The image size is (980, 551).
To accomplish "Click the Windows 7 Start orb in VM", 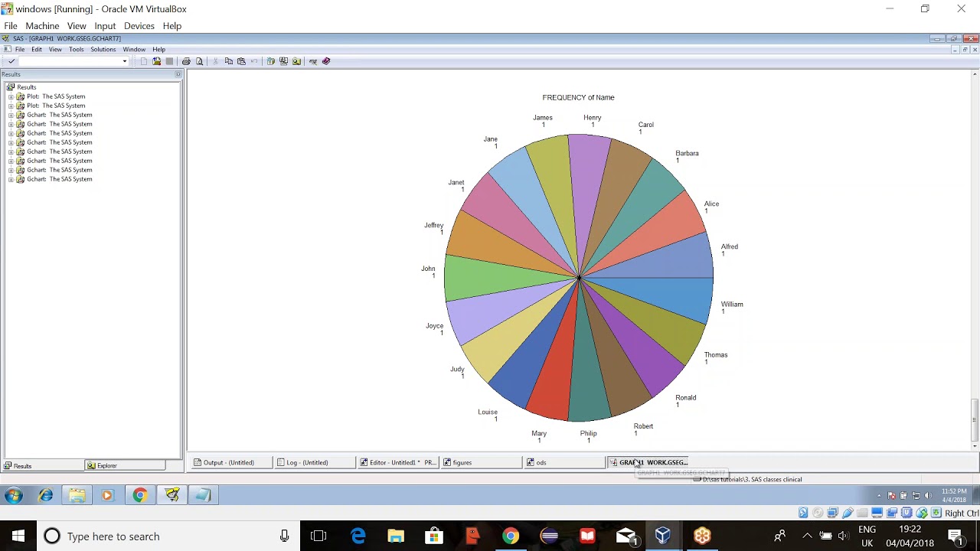I will pos(13,495).
